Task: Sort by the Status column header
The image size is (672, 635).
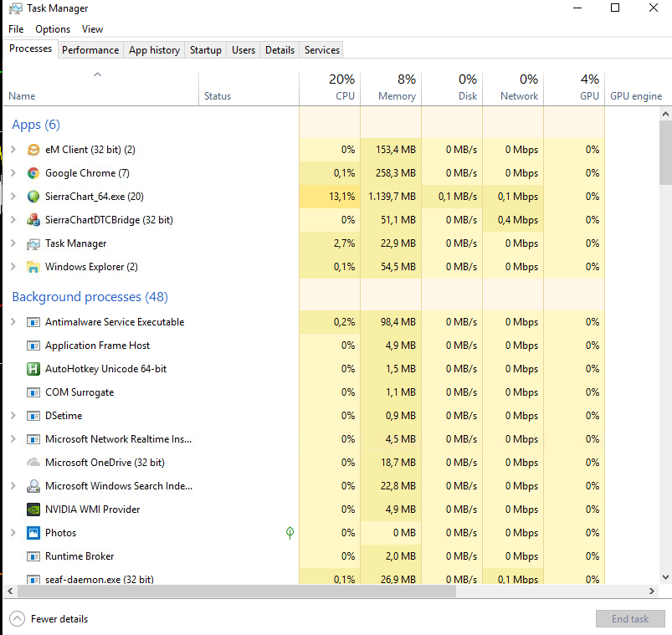Action: (x=249, y=89)
